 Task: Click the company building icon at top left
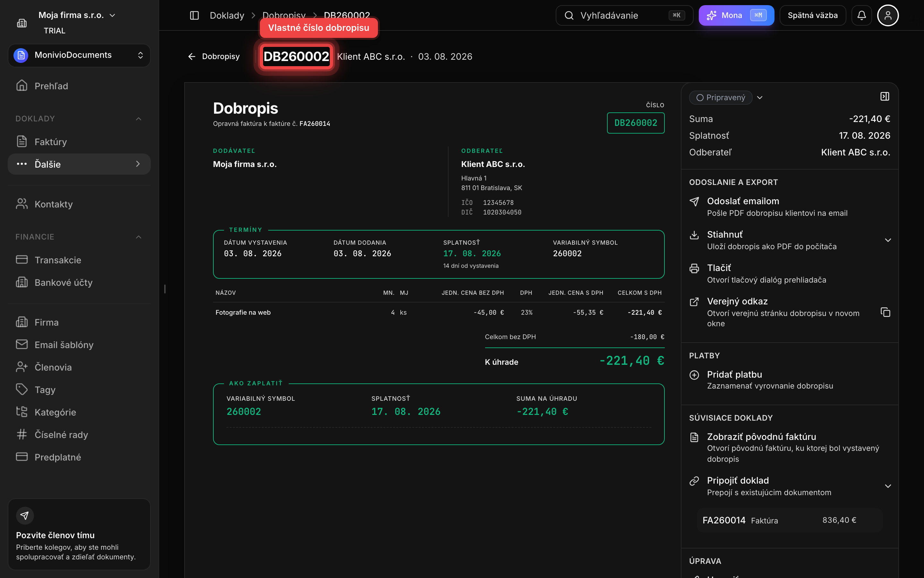(22, 23)
